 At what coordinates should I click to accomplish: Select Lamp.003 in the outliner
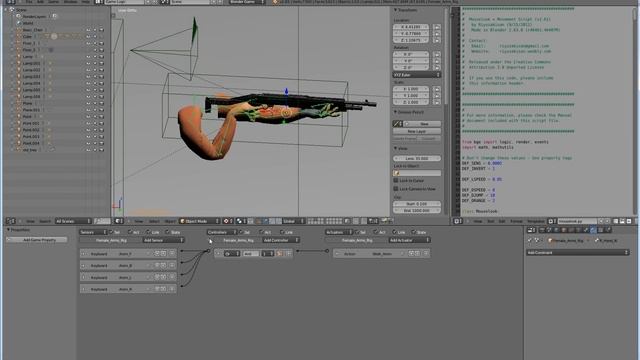pyautogui.click(x=31, y=76)
